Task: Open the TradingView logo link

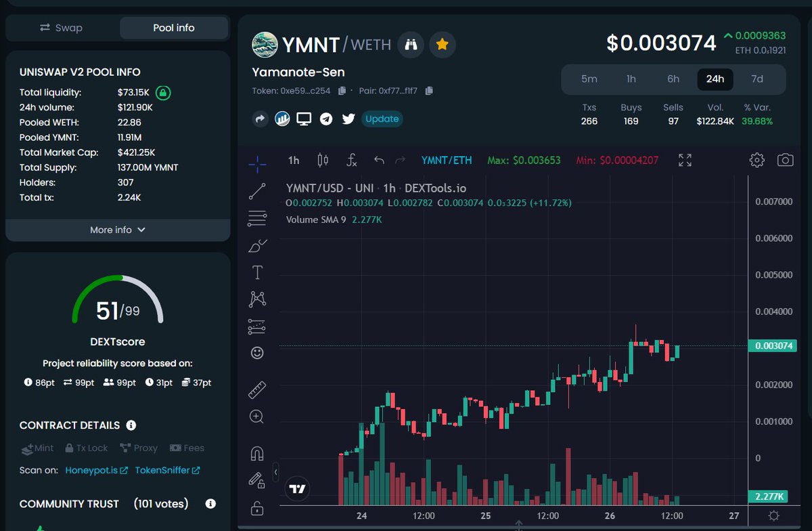Action: point(298,488)
